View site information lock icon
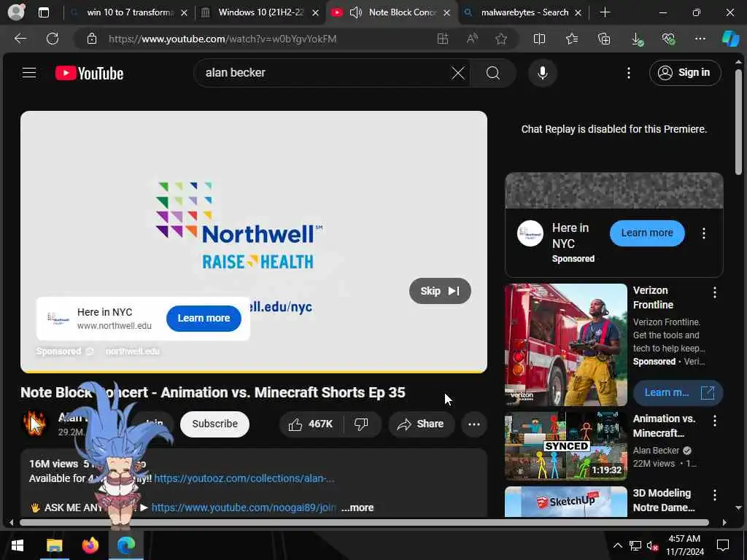The image size is (747, 560). click(92, 39)
